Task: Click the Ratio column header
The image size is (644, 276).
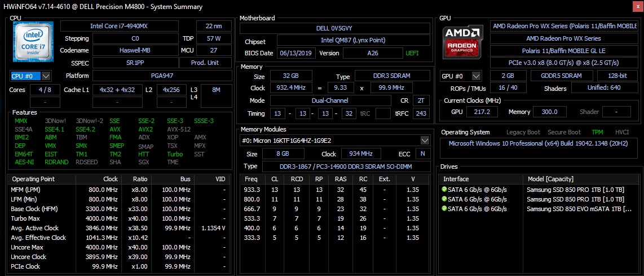Action: (x=135, y=179)
